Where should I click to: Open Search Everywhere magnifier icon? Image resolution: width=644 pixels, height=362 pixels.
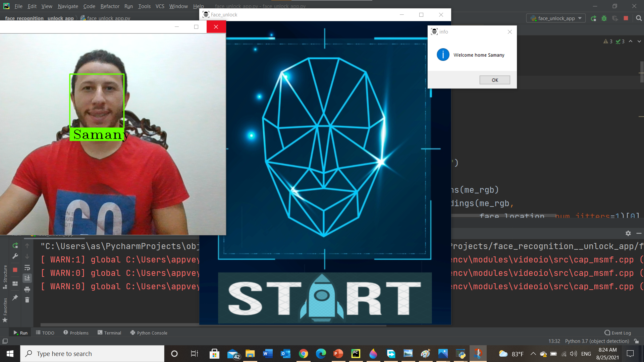pyautogui.click(x=639, y=18)
